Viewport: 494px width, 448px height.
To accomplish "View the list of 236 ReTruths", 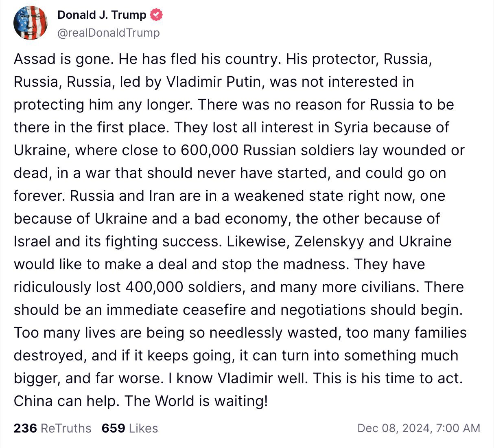I will pyautogui.click(x=52, y=428).
